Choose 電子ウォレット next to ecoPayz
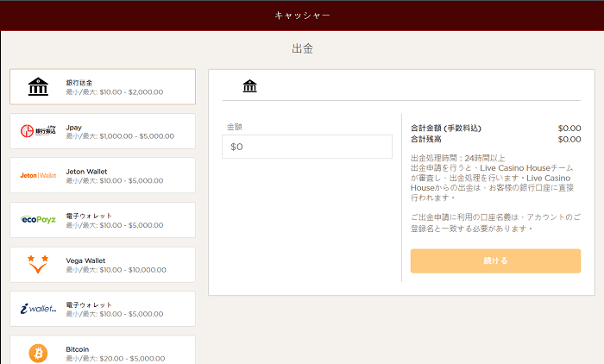The width and height of the screenshot is (604, 364). pyautogui.click(x=103, y=220)
